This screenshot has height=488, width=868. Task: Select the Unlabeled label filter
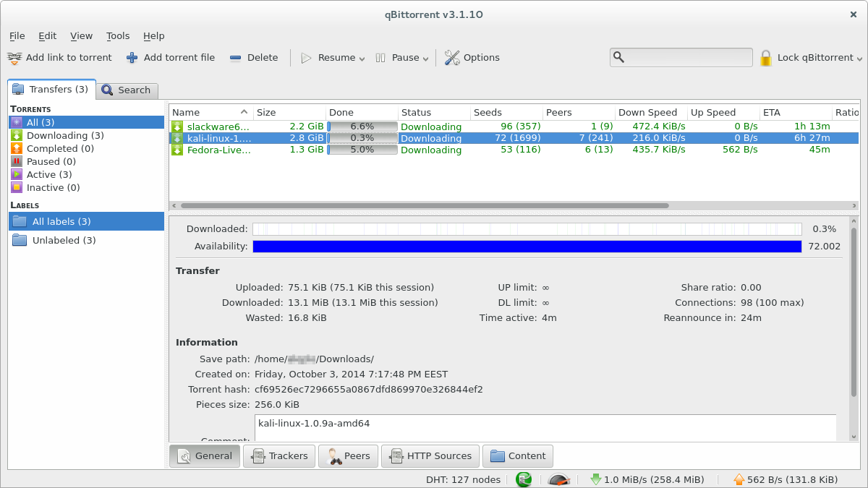[64, 240]
